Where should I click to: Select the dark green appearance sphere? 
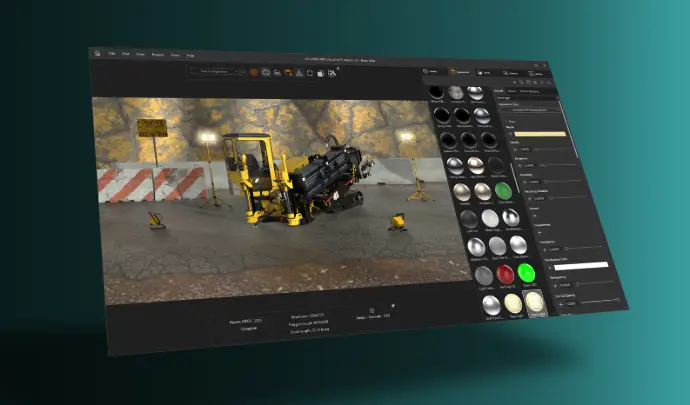(503, 191)
